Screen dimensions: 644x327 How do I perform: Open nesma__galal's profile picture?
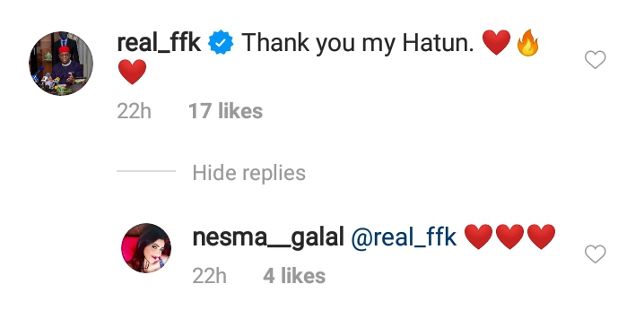click(146, 248)
